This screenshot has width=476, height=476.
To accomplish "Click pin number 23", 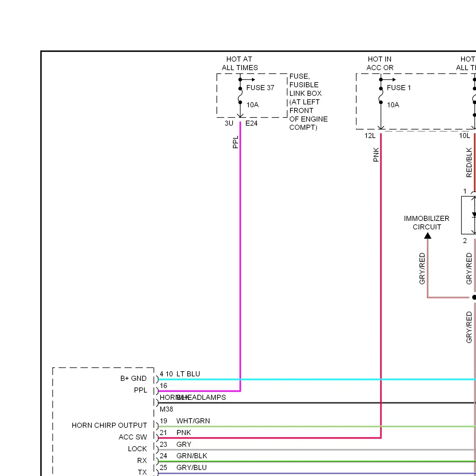I will (x=163, y=444).
